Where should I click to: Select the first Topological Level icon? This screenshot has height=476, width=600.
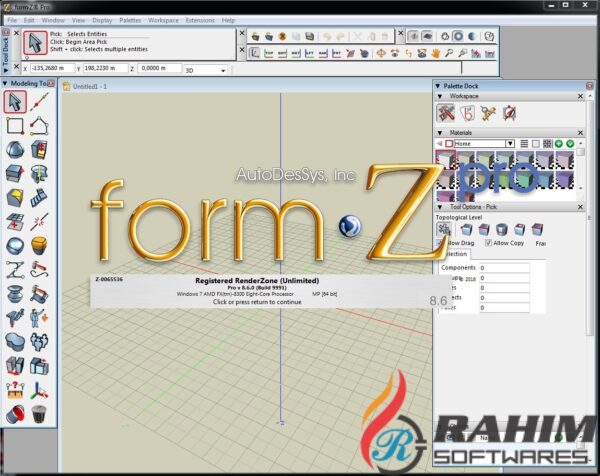click(x=444, y=230)
